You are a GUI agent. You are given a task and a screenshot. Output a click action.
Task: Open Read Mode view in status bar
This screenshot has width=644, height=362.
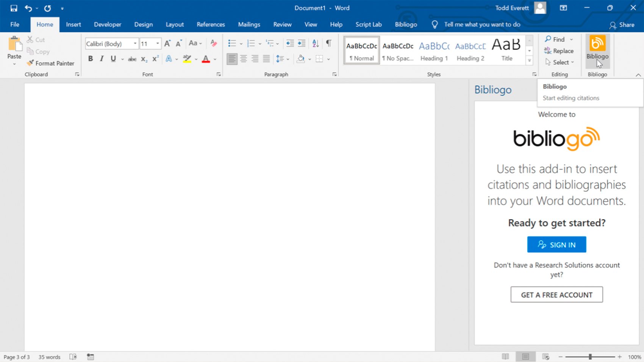coord(505,357)
